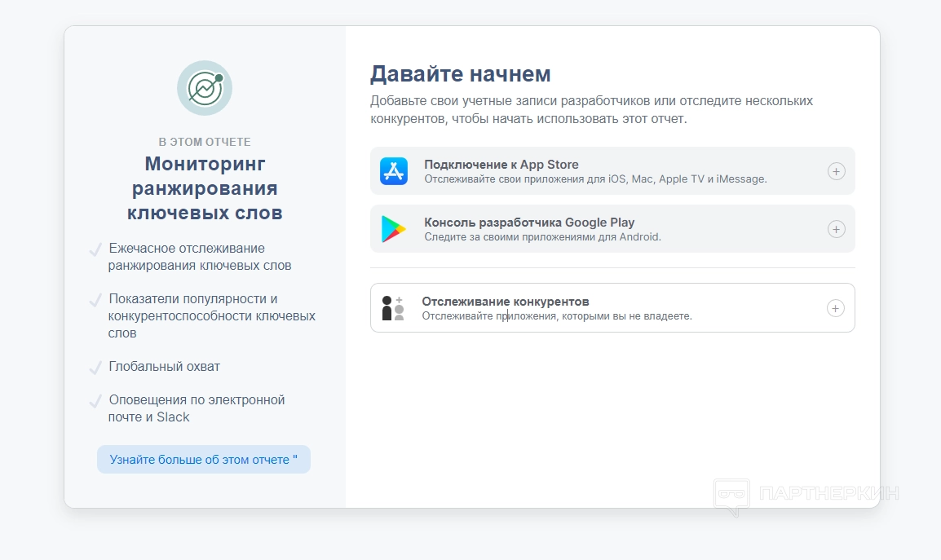Image resolution: width=941 pixels, height=560 pixels.
Task: Click 'Оповещения по электронной почте' feature line
Action: pyautogui.click(x=197, y=408)
